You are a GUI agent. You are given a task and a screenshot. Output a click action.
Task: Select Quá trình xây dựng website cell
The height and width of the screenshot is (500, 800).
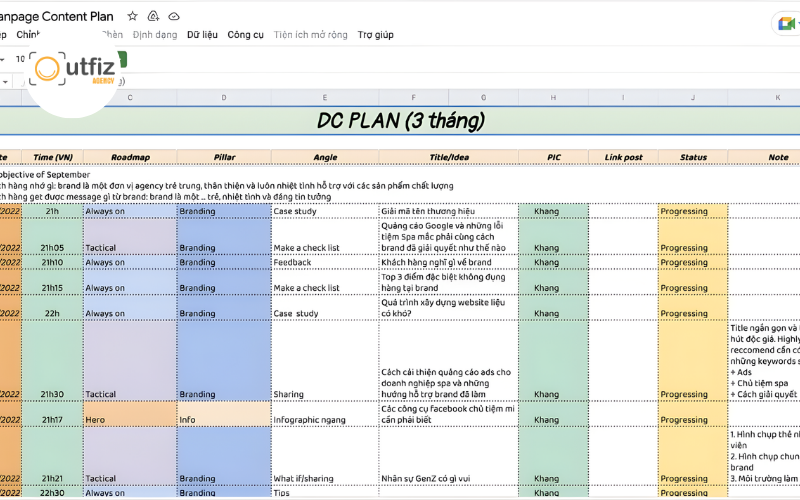[x=448, y=308]
